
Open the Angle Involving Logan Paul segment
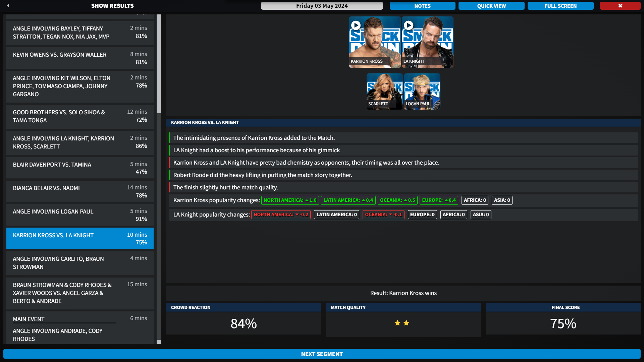coord(80,215)
